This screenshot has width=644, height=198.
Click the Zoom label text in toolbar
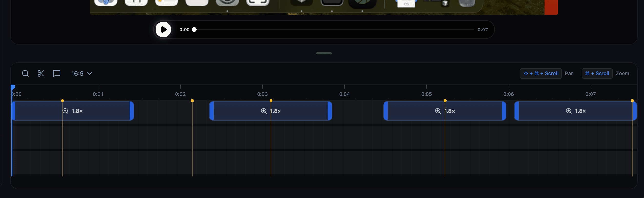click(x=622, y=73)
